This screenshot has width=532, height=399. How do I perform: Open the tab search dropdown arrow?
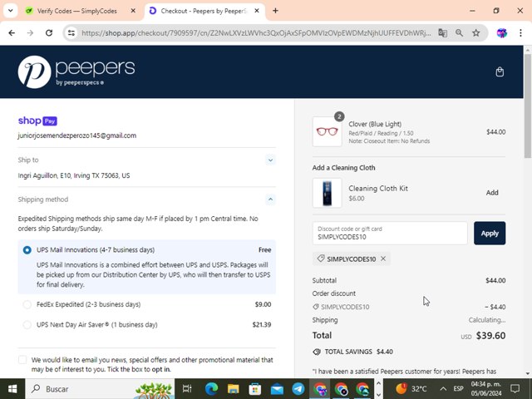click(11, 11)
